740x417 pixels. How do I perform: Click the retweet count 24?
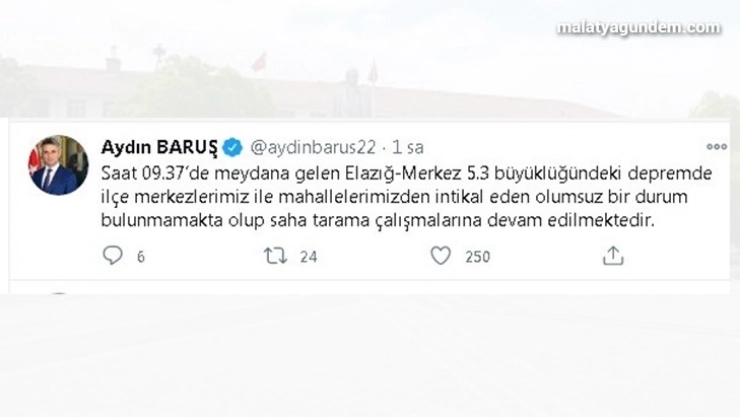tap(309, 257)
